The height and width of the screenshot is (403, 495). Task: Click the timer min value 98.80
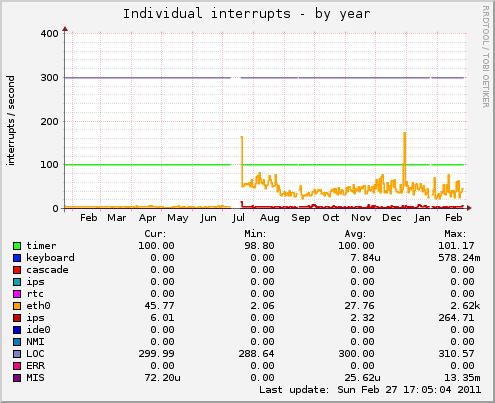click(259, 246)
